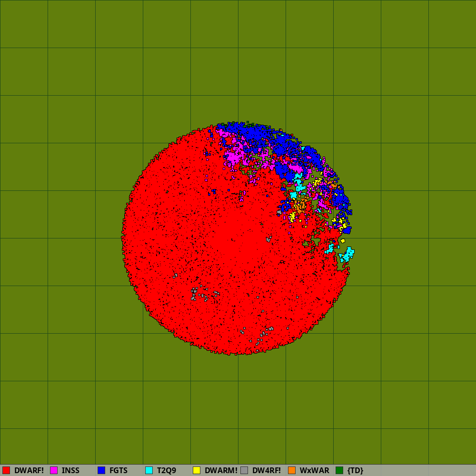Click the {TD} legend label
Viewport: 476px width, 476px height.
[x=355, y=470]
